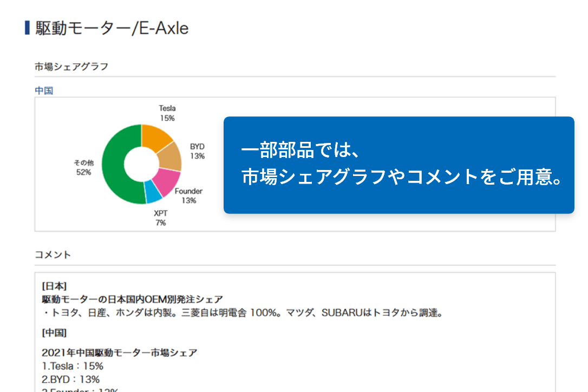Click the 1.Tesla：15% list entry
588x392 pixels.
tap(73, 366)
